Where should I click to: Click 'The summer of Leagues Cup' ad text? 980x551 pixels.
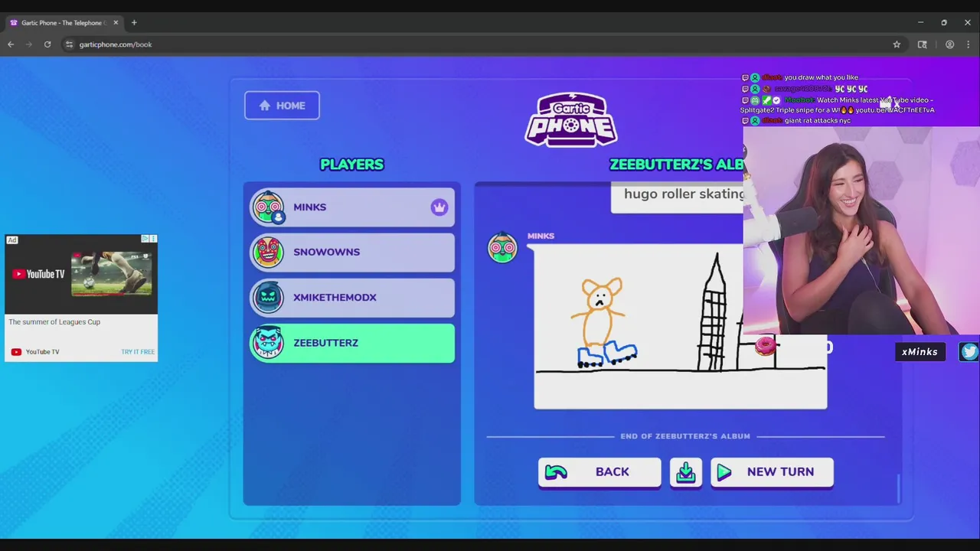tap(54, 322)
